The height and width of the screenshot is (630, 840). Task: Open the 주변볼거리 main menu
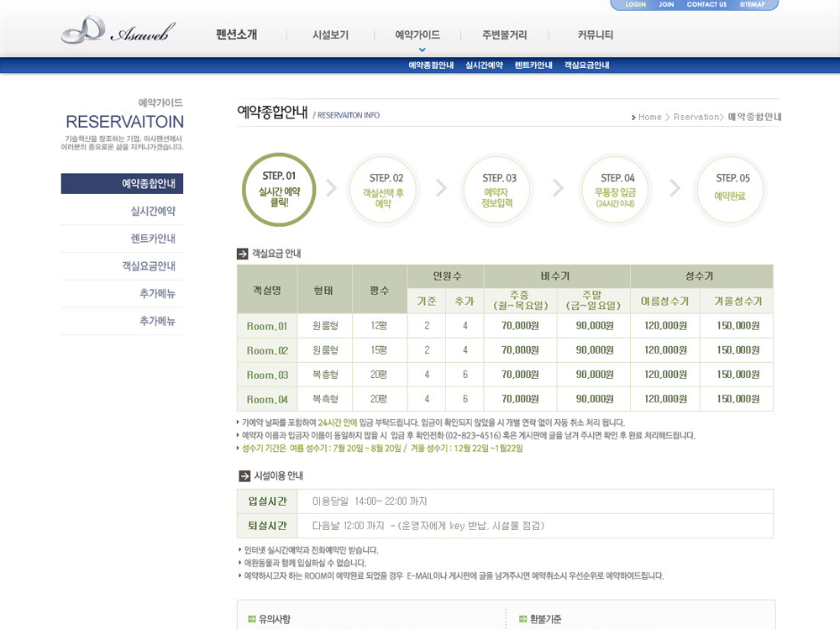coord(504,35)
